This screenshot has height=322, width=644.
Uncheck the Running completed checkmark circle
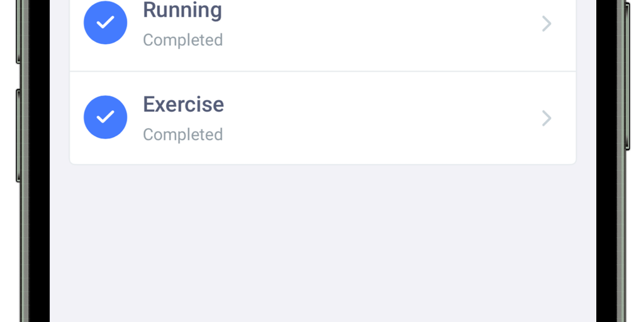pos(106,23)
